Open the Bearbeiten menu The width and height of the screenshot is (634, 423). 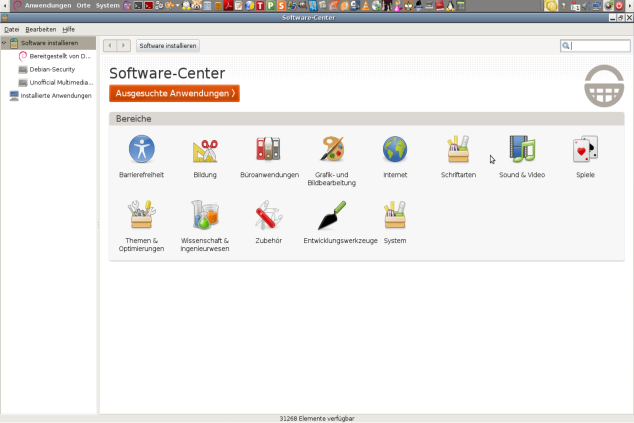40,30
